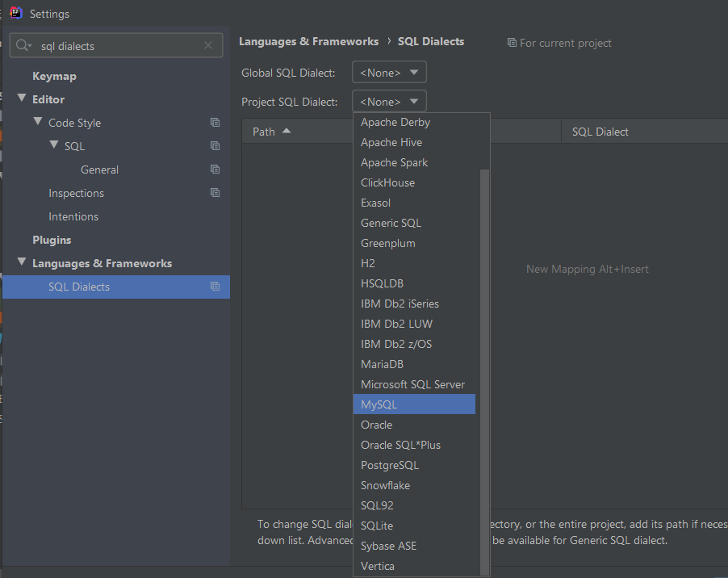Collapse the Code Style tree node
This screenshot has height=578, width=728.
[x=38, y=121]
